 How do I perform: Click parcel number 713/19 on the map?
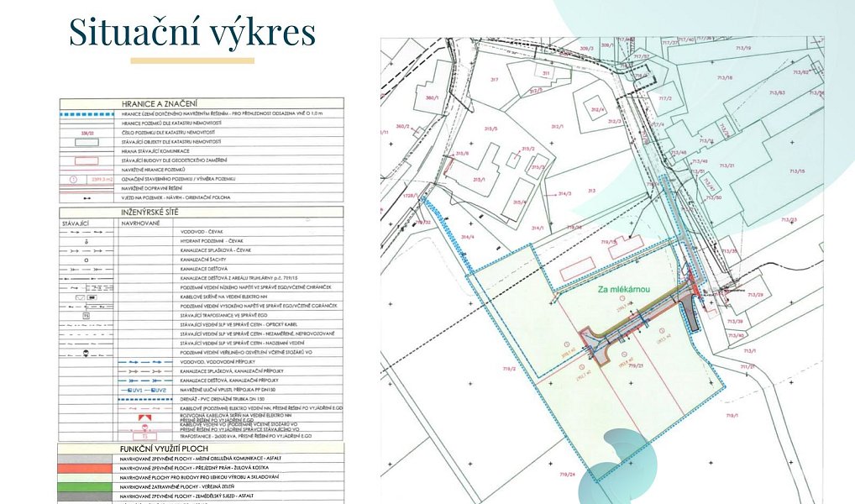click(x=742, y=49)
